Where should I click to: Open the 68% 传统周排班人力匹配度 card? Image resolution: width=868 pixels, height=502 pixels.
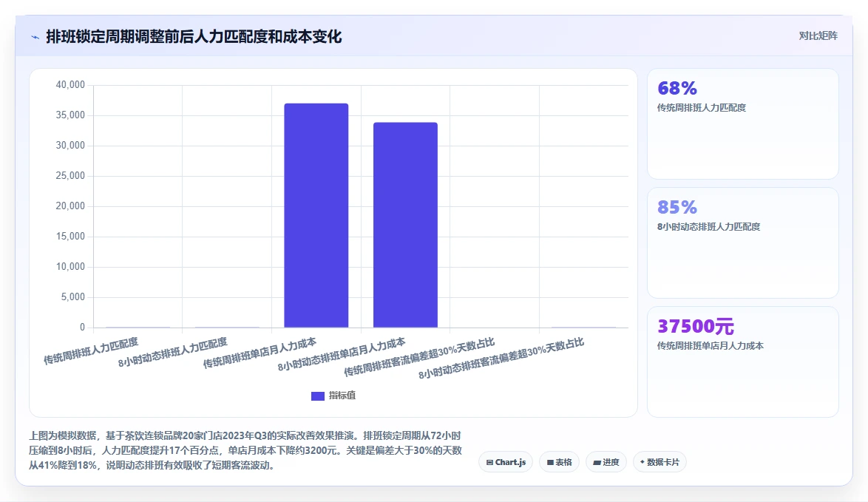743,124
